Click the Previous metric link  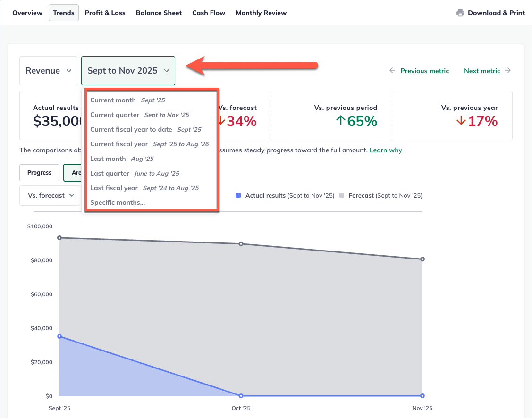tap(424, 70)
